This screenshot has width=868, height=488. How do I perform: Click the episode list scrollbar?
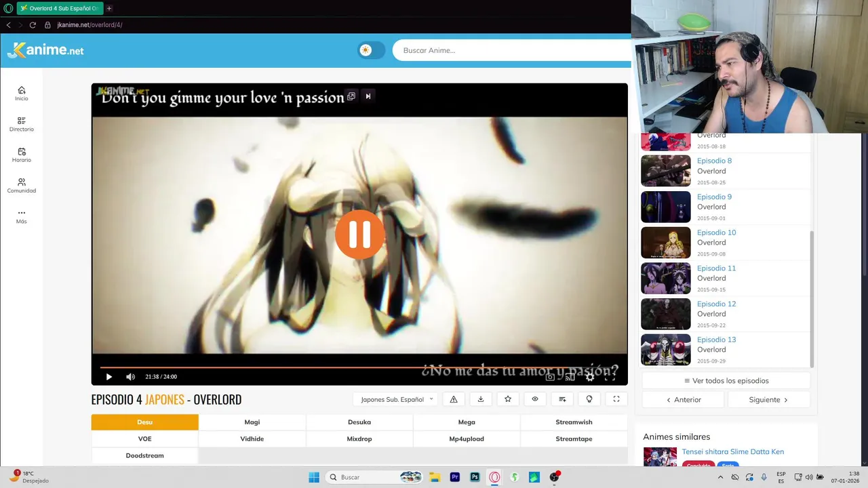tap(812, 298)
